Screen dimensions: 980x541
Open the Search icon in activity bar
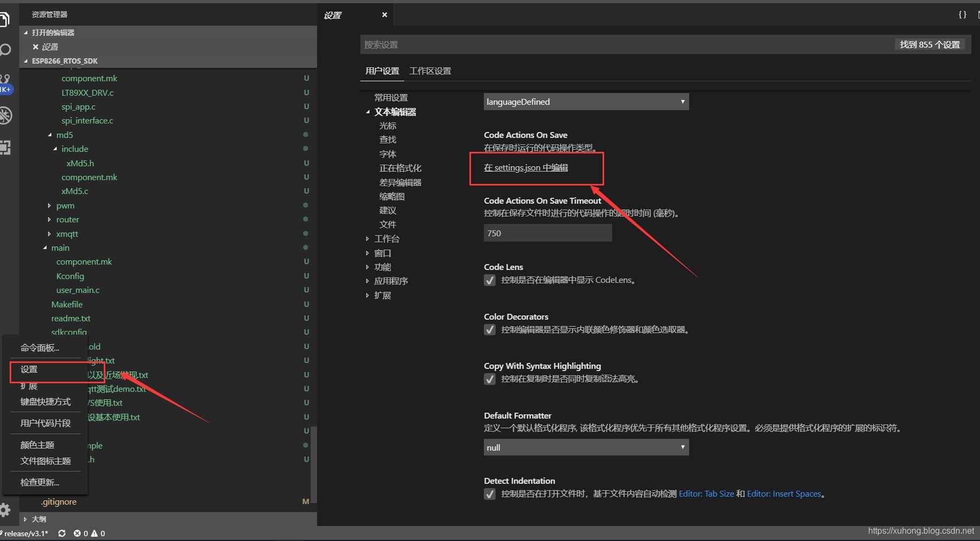tap(5, 50)
